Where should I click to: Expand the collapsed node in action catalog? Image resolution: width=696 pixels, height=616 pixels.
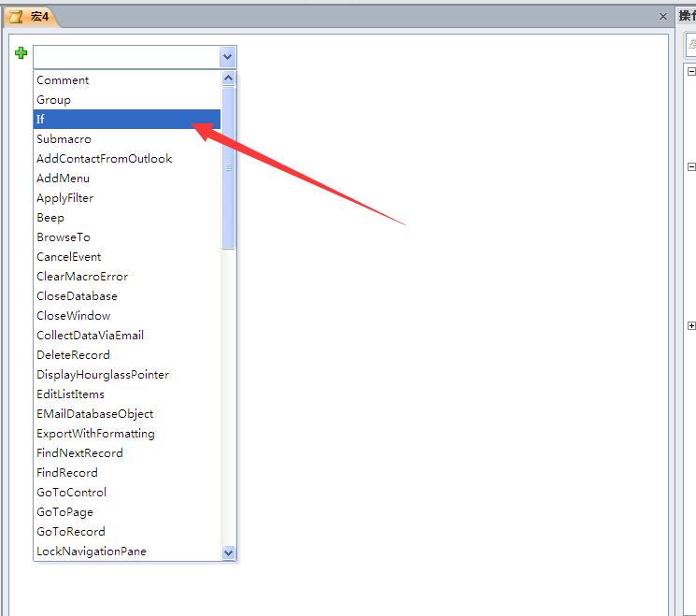click(x=691, y=326)
